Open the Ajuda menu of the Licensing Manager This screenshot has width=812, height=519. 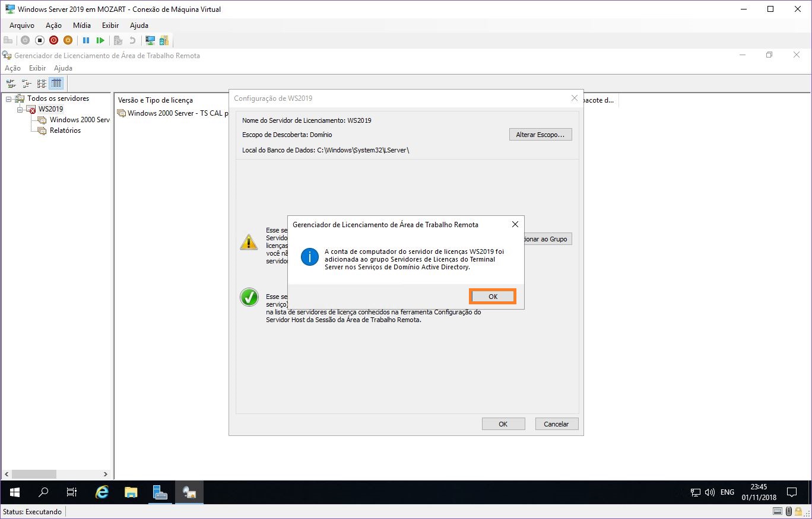63,68
